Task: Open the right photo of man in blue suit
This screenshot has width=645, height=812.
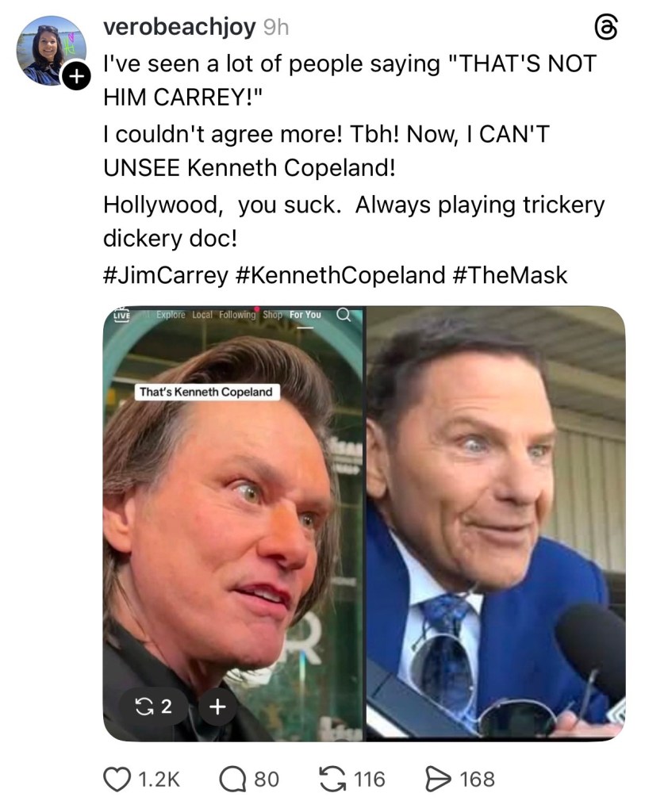Action: coord(495,523)
